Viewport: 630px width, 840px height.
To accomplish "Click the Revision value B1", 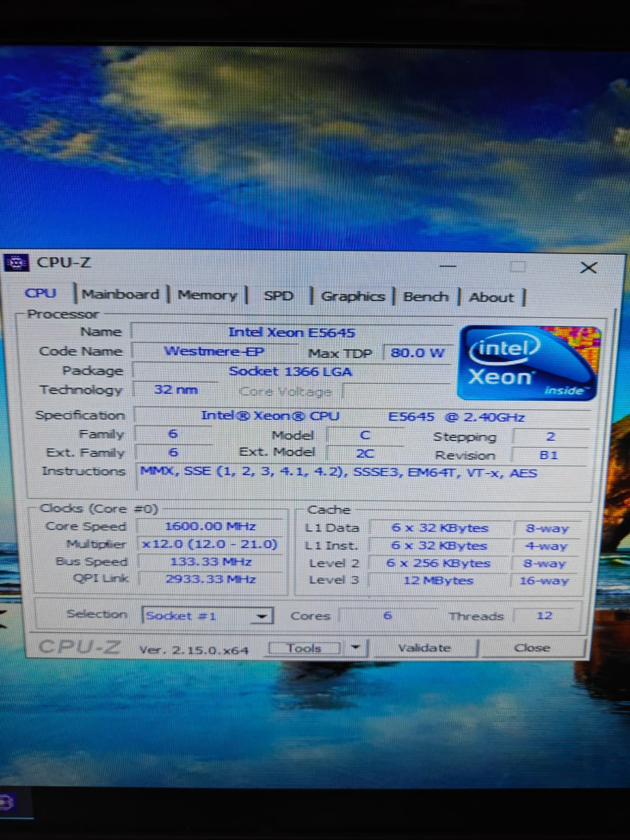I will (549, 455).
